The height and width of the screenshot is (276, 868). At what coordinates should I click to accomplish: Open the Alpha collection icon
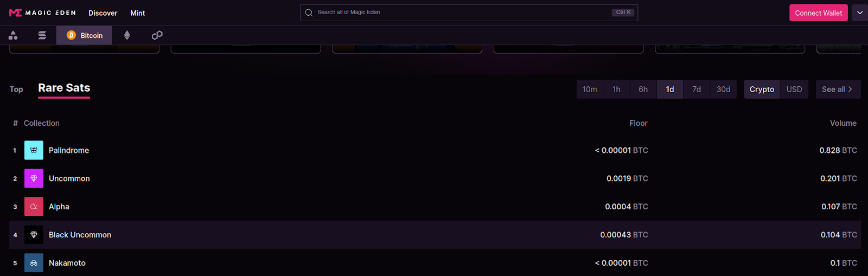coord(34,207)
